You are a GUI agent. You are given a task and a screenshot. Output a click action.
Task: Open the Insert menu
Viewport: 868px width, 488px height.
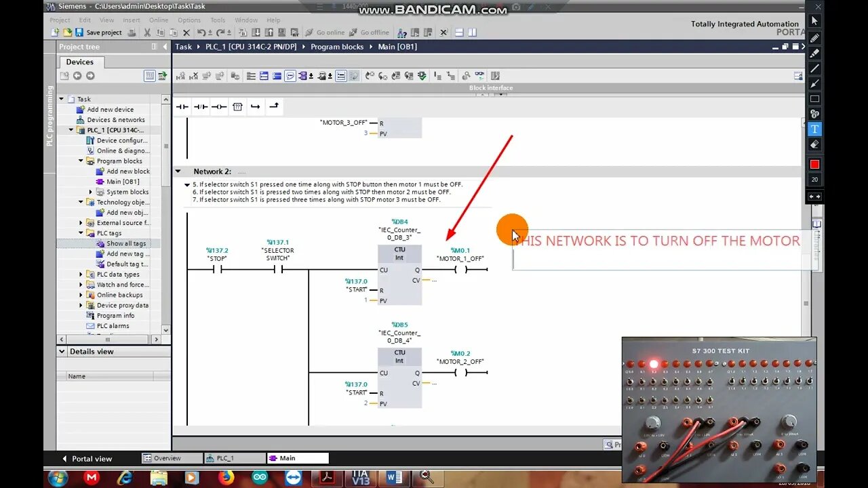click(132, 20)
